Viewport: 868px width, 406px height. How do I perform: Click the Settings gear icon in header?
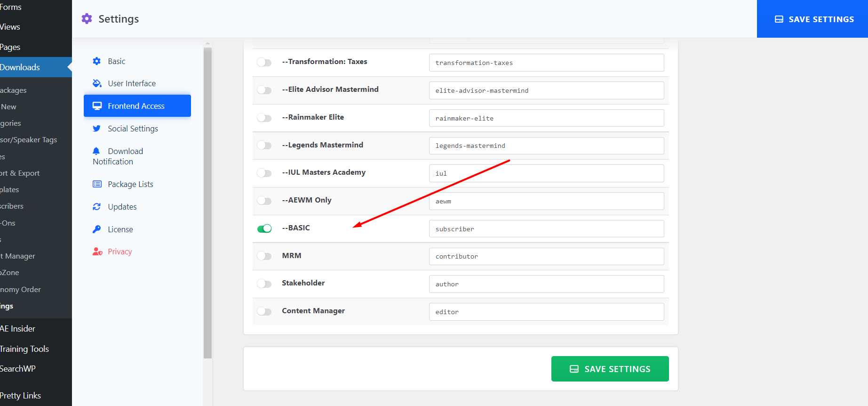coord(87,19)
